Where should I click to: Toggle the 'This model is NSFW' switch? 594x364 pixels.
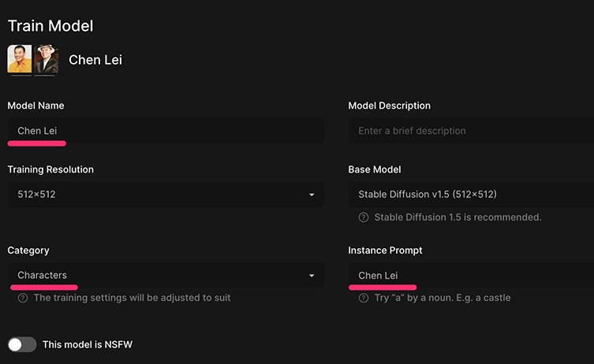click(22, 344)
